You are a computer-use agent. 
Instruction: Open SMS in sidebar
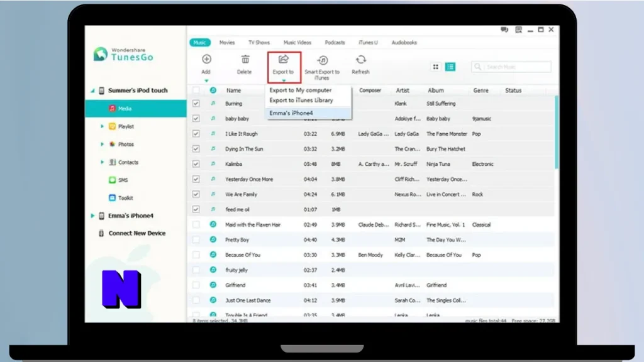coord(123,180)
